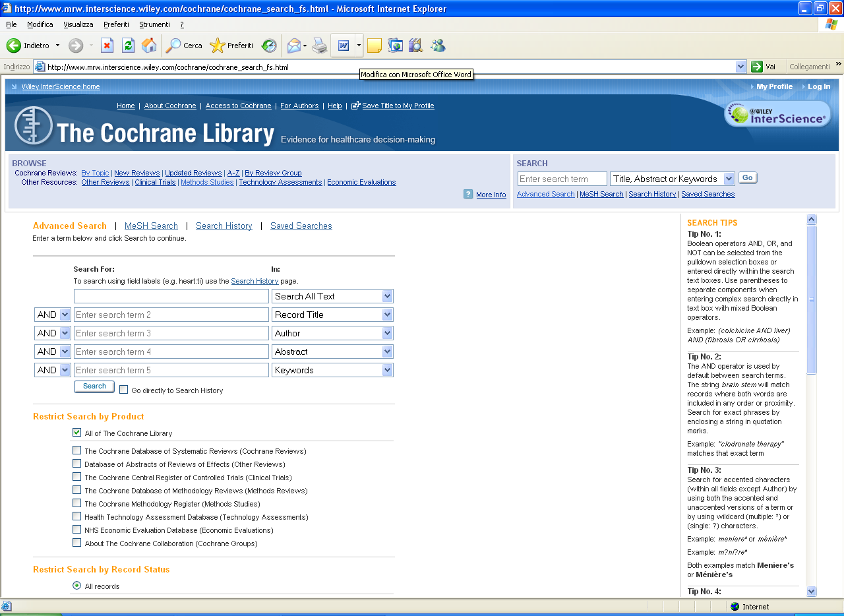
Task: Click the research books toolbar icon
Action: coord(415,46)
